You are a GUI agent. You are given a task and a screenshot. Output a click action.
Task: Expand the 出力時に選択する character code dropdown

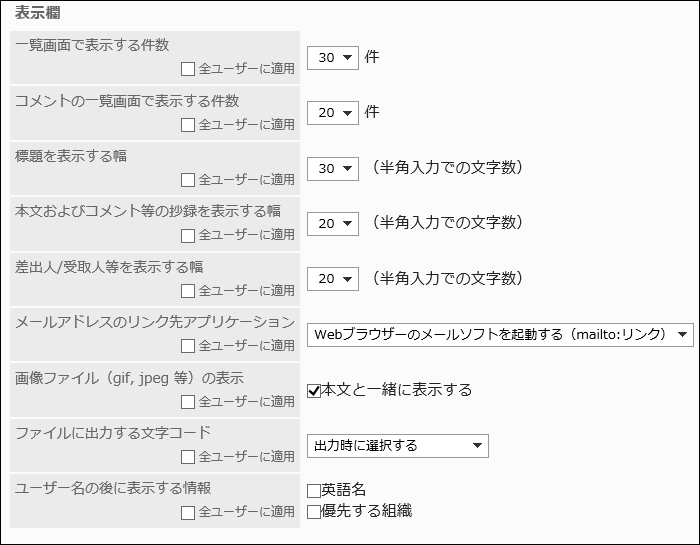(398, 445)
